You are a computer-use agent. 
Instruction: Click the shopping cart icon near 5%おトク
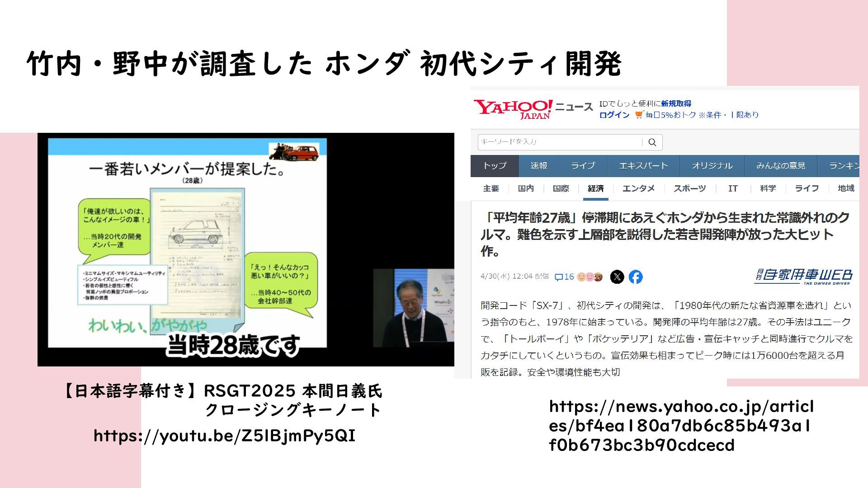(638, 115)
